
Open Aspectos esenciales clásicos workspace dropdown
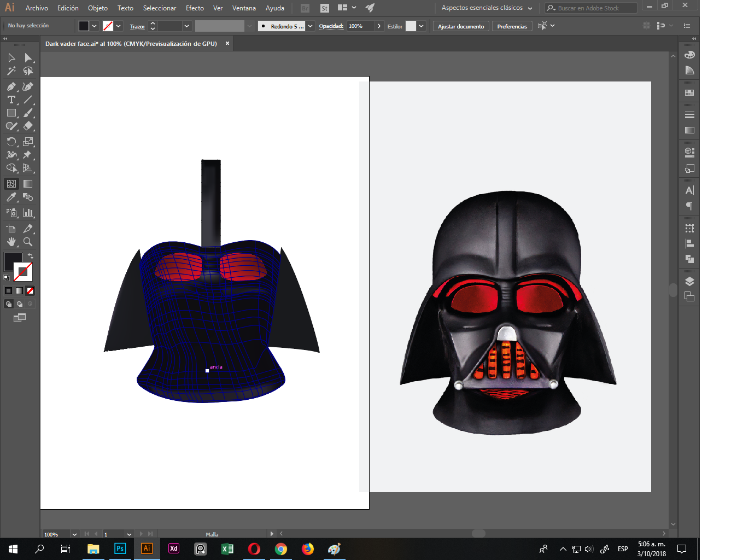487,8
